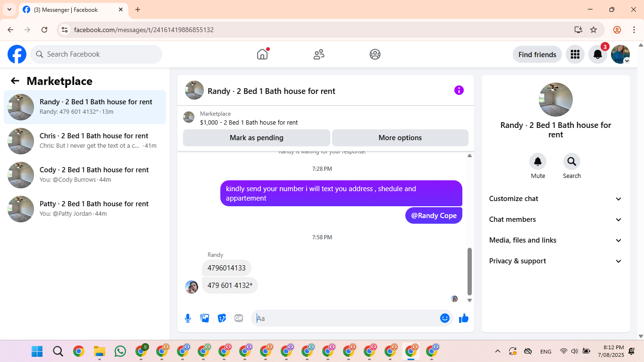
Task: Open the taskbar volume icon
Action: (x=575, y=351)
